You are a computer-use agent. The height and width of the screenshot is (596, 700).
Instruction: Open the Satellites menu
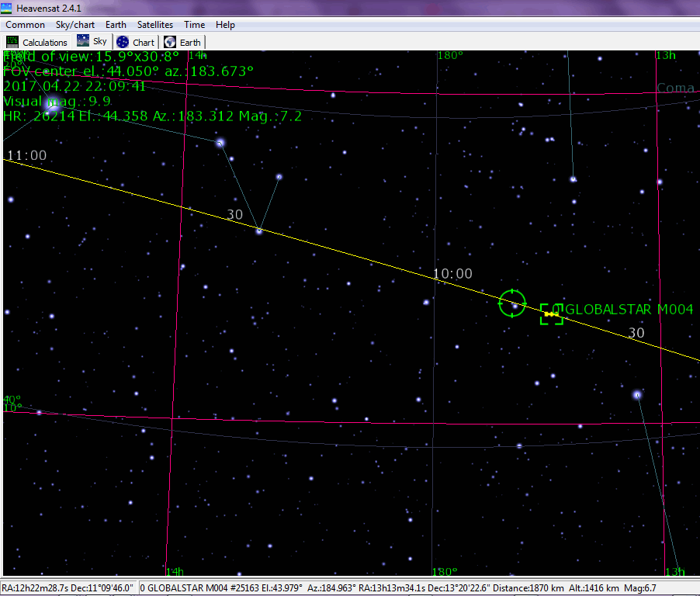tap(155, 25)
